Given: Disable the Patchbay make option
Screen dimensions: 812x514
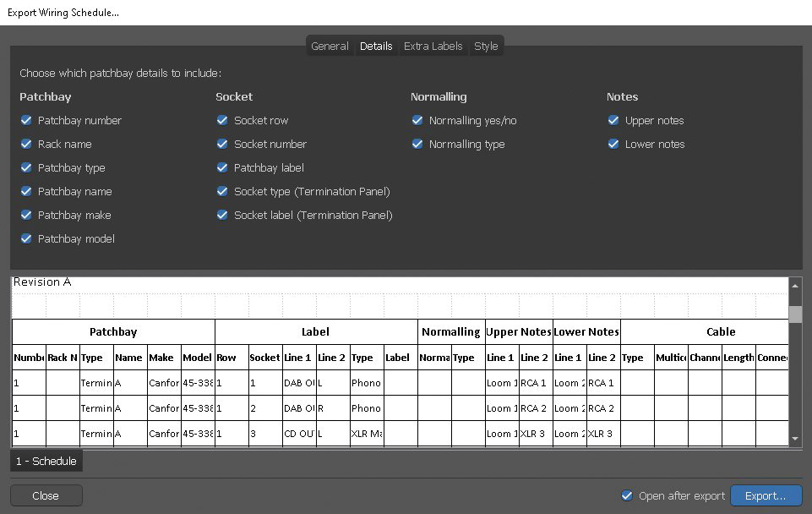Looking at the screenshot, I should pyautogui.click(x=26, y=216).
